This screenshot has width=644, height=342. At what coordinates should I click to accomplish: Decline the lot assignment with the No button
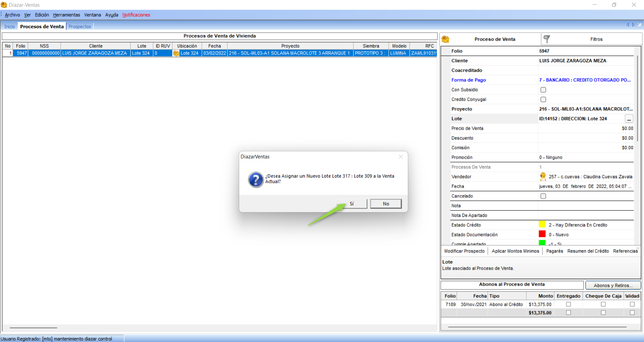pyautogui.click(x=386, y=204)
